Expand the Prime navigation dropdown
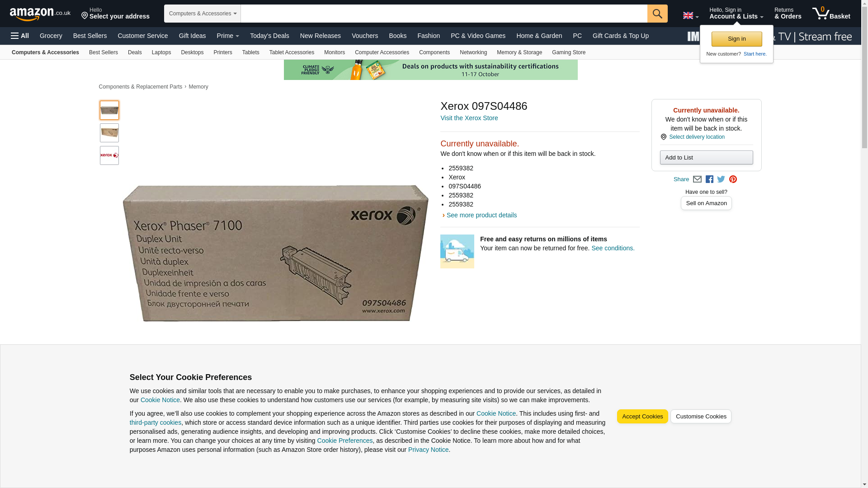Screen dimensions: 868x488 click(228, 36)
